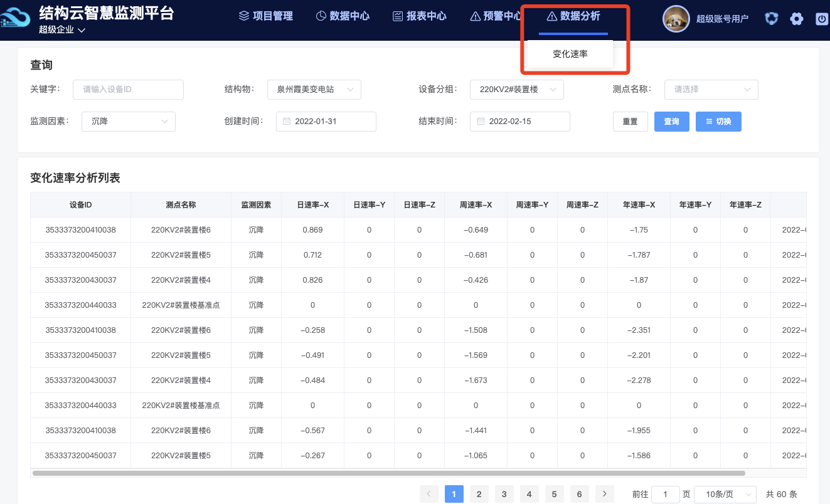Click the 年速率-Z column header
Screen dimensions: 830x504
(x=745, y=205)
